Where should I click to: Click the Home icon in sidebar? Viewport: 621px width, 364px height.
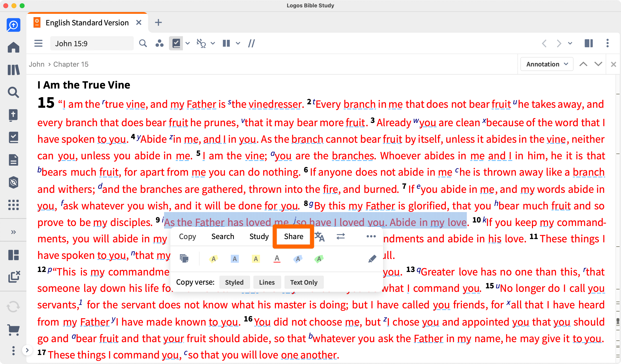(x=13, y=47)
